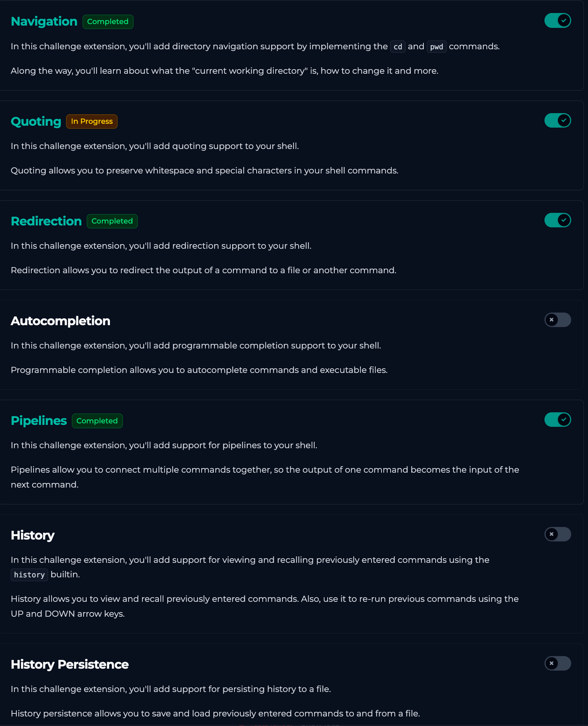Disable the Navigation extension toggle
Viewport: 588px width, 726px height.
point(557,21)
